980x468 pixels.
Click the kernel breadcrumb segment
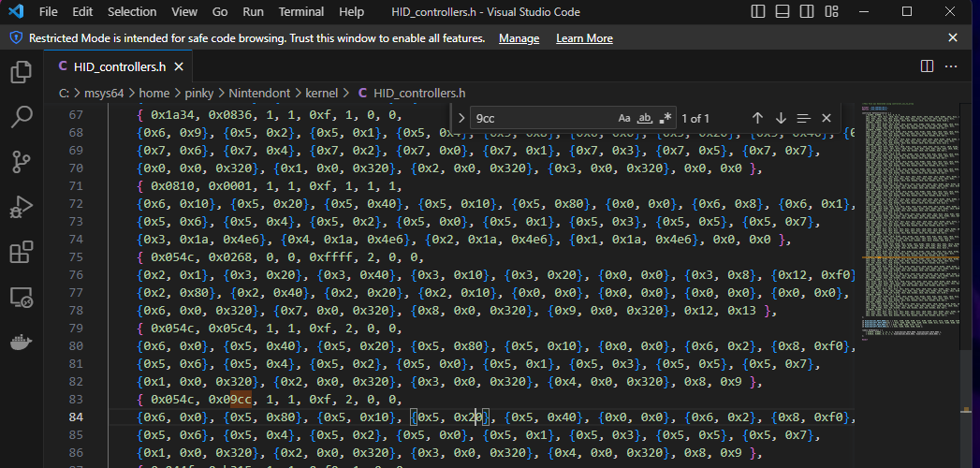coord(321,93)
